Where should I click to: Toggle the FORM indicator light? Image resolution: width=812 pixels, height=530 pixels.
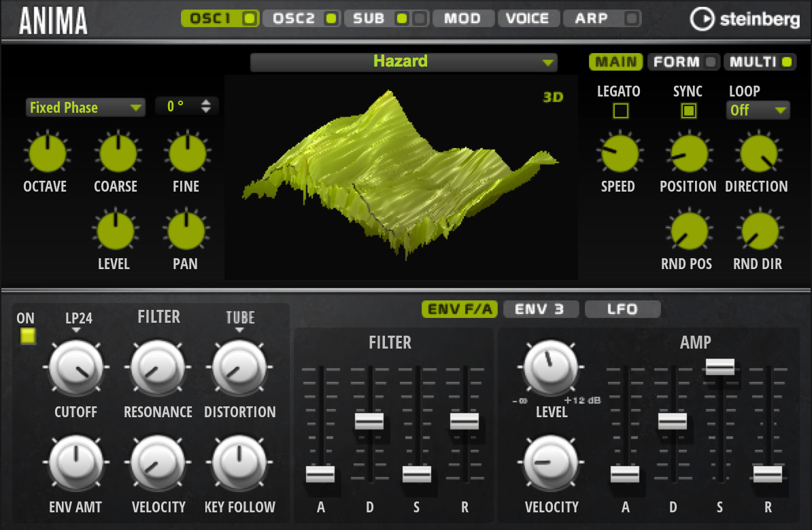pos(711,62)
